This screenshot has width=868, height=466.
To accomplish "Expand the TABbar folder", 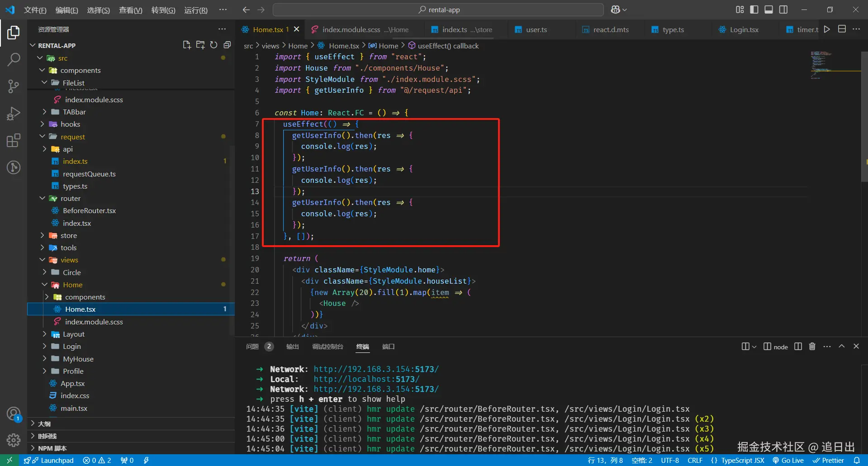I will 74,112.
